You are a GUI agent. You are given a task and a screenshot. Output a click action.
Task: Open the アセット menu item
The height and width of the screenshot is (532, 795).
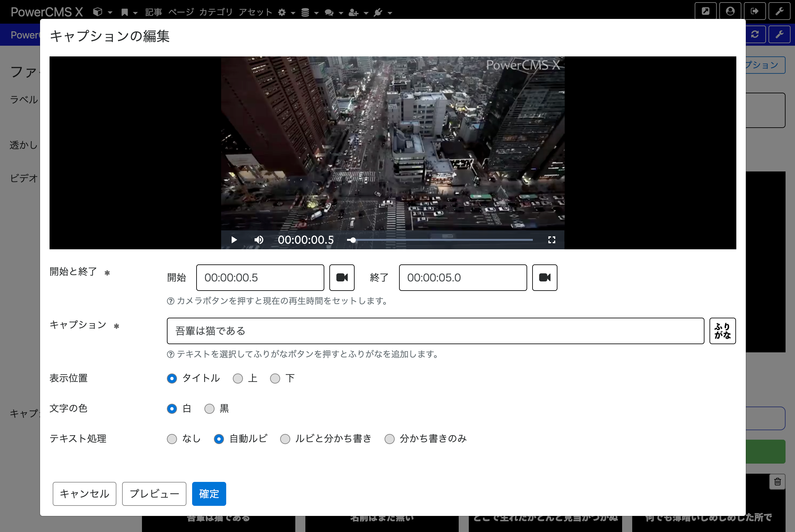pyautogui.click(x=256, y=12)
